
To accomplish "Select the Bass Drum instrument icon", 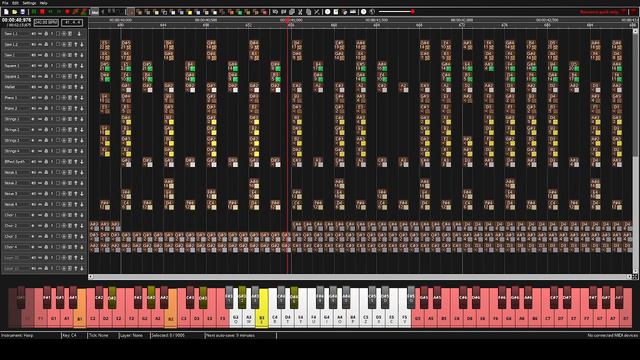I will pos(147,12).
